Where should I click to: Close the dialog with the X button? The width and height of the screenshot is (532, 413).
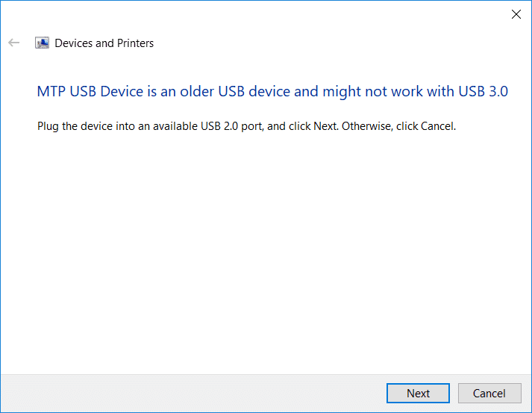516,14
